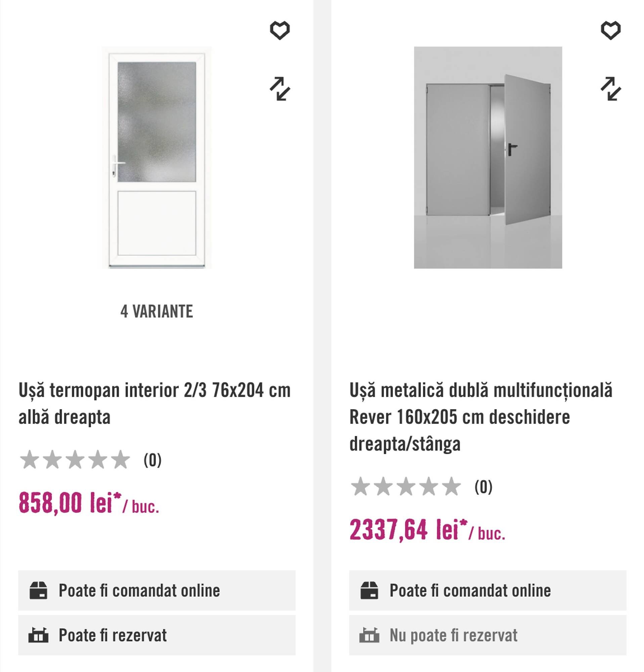Viewport: 644px width, 672px height.
Task: Add Rever metal door to favorites heart icon
Action: pyautogui.click(x=611, y=31)
